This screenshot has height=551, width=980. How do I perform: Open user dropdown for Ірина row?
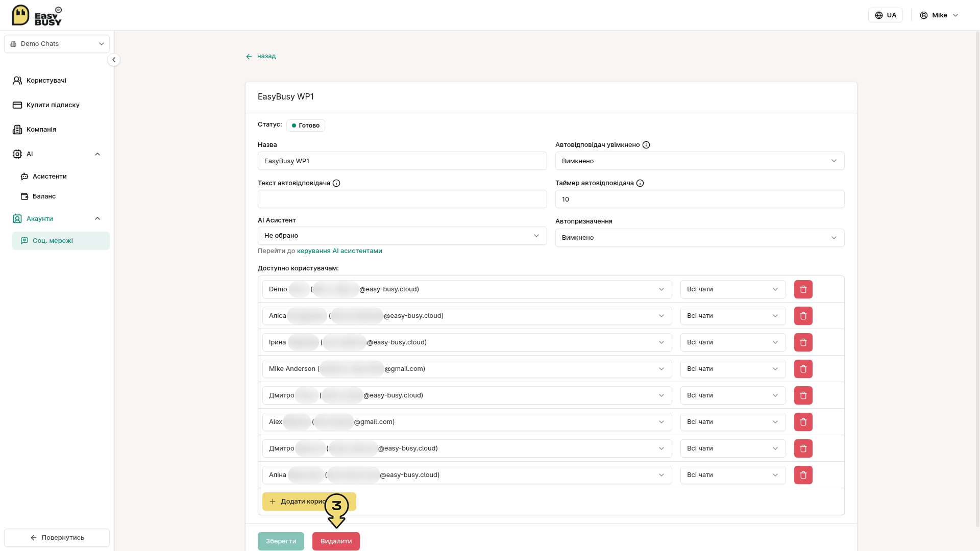tap(467, 342)
